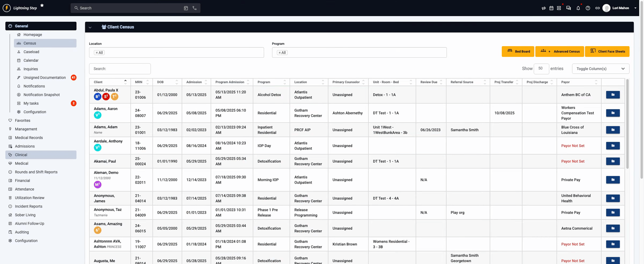The width and height of the screenshot is (644, 264).
Task: Click the favorite star beside Lightning Step
Action: point(42,5)
